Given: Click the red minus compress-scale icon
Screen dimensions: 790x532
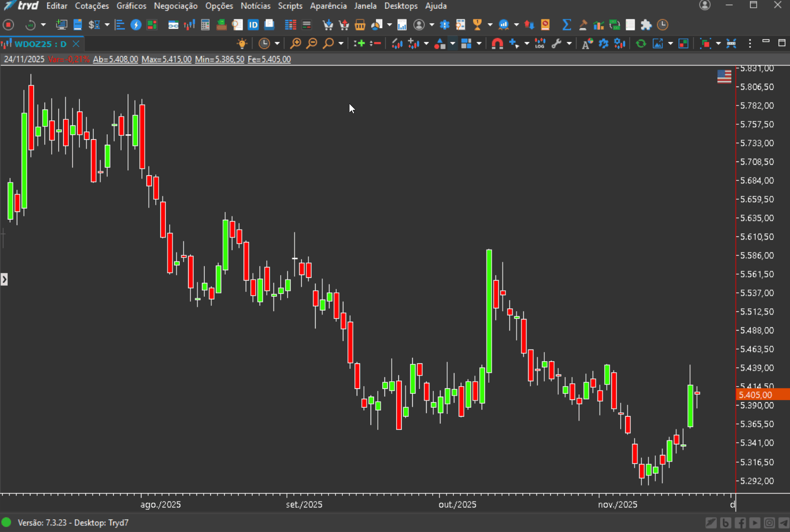Looking at the screenshot, I should 376,43.
